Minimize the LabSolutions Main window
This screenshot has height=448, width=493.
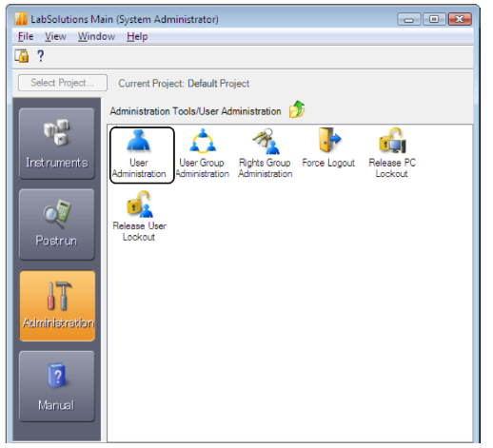coord(409,19)
